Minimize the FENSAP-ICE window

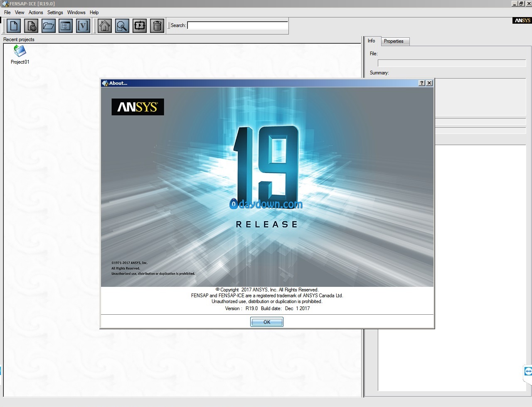(515, 3)
